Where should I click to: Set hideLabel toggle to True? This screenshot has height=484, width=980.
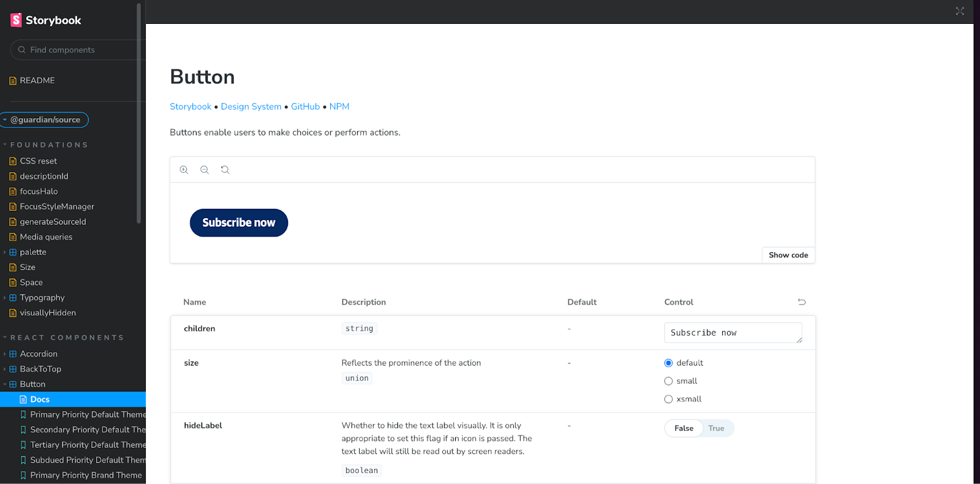point(717,428)
